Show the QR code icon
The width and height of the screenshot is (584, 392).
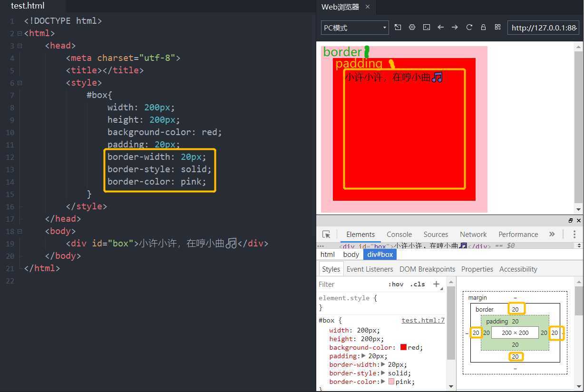[x=497, y=28]
